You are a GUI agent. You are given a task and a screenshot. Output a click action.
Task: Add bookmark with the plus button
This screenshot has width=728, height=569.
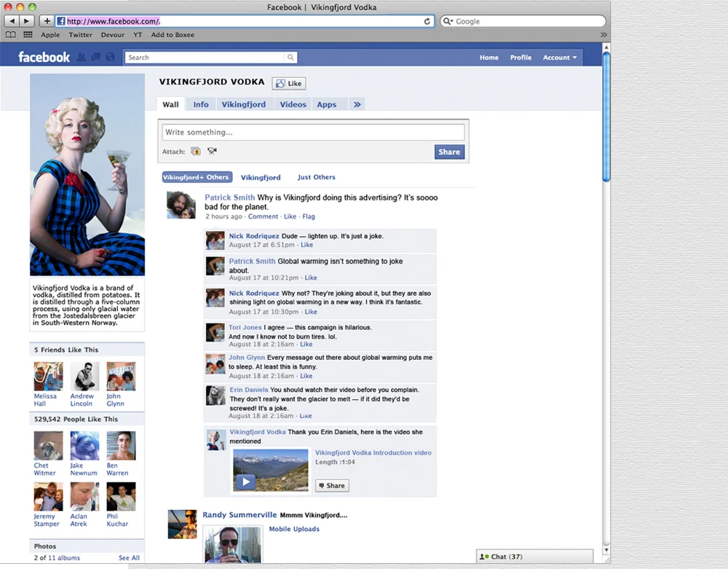pyautogui.click(x=47, y=21)
